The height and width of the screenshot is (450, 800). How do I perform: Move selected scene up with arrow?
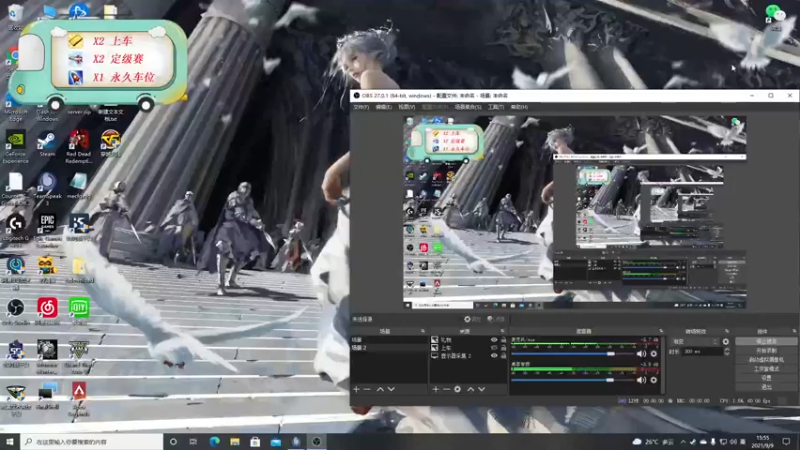[380, 389]
